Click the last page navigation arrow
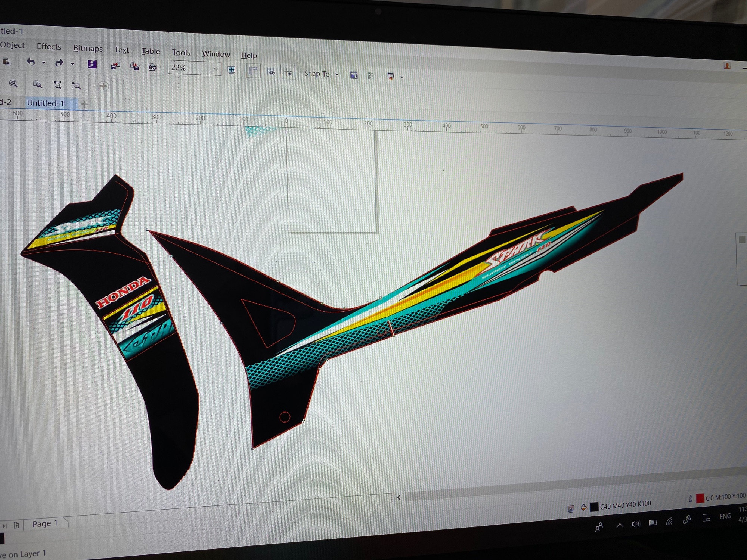This screenshot has width=747, height=560. tap(4, 526)
